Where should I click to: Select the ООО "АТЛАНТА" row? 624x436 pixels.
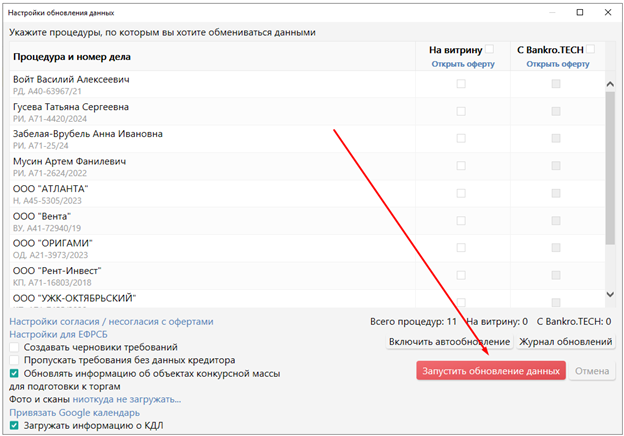pos(307,194)
